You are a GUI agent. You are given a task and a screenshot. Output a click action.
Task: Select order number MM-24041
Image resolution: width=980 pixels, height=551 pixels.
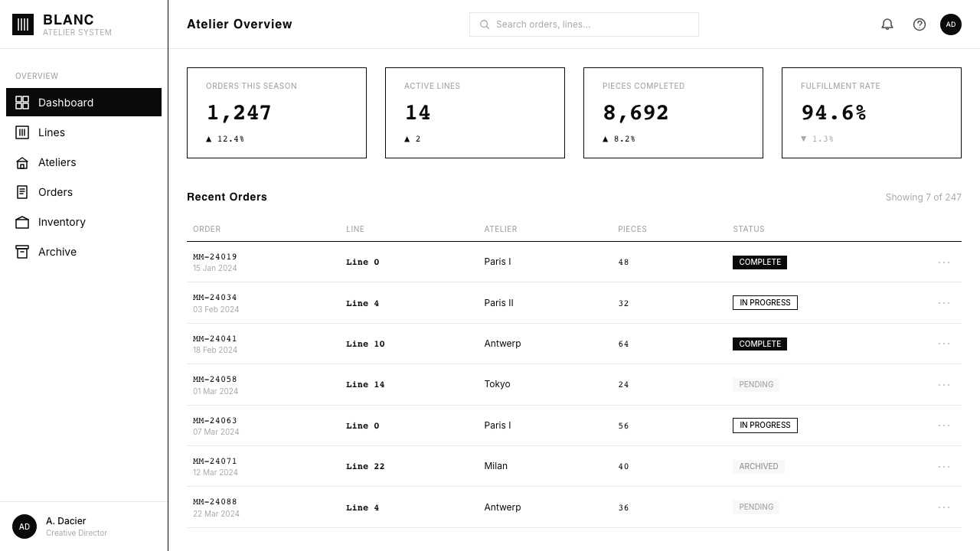pyautogui.click(x=215, y=339)
